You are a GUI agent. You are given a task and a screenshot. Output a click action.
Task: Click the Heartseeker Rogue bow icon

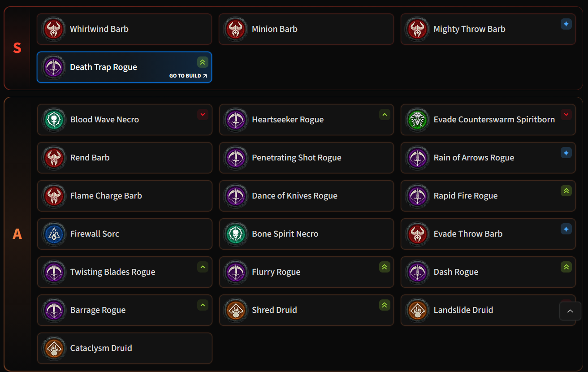[236, 120]
